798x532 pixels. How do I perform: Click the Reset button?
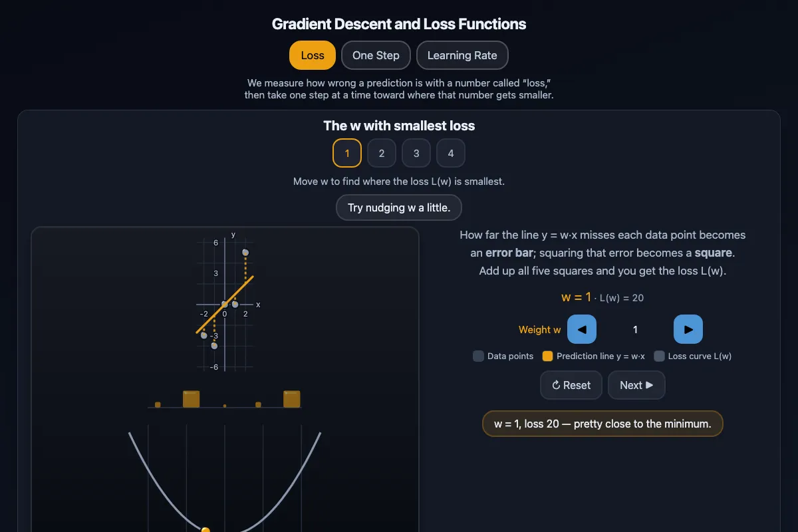tap(571, 385)
